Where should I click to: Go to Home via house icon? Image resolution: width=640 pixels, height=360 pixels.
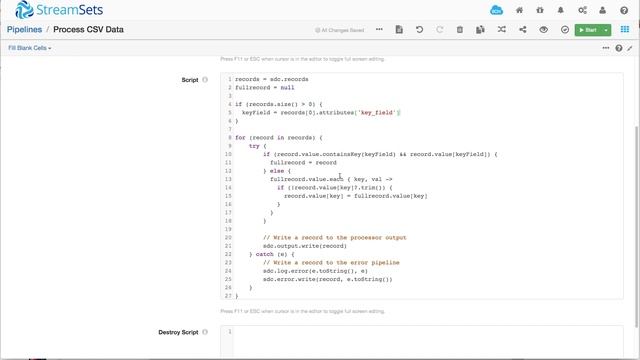(x=519, y=10)
